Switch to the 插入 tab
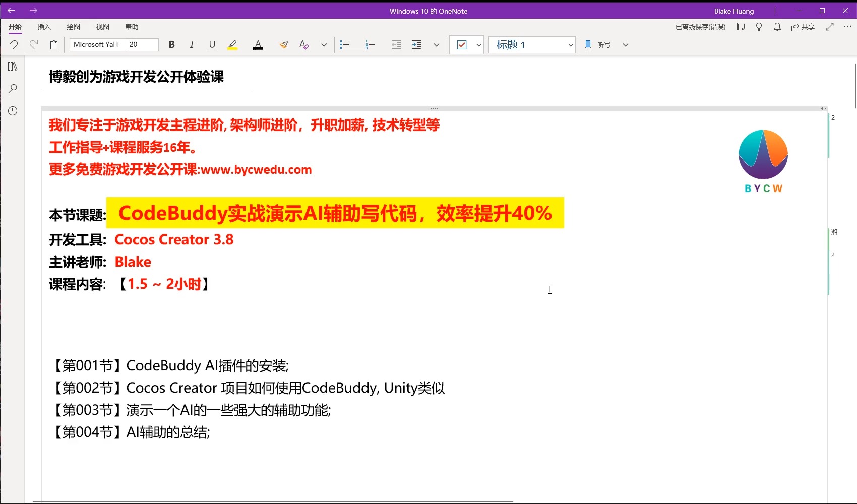 pyautogui.click(x=44, y=27)
